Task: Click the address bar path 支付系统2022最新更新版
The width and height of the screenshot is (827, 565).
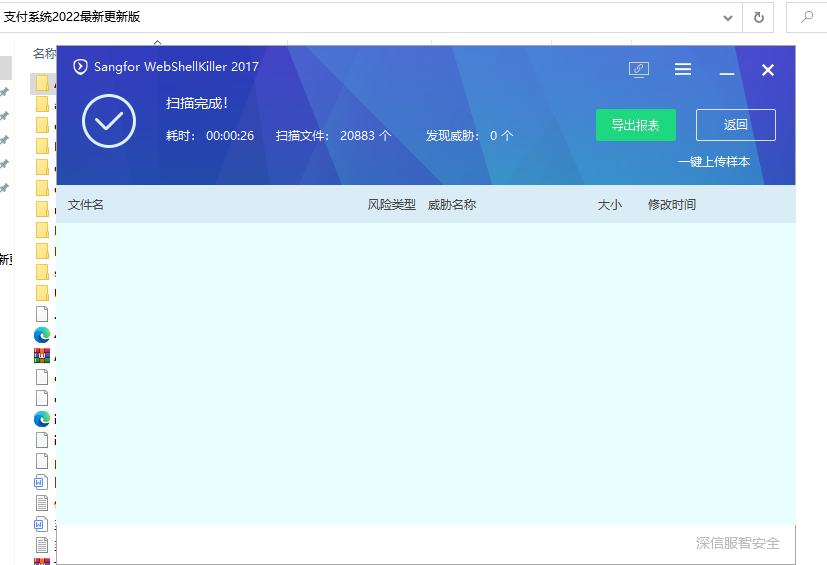Action: (72, 17)
